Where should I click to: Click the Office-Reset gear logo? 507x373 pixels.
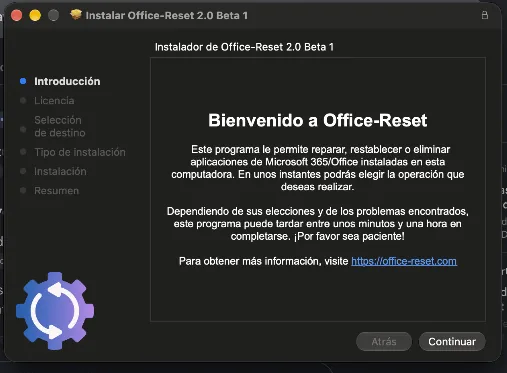55,311
